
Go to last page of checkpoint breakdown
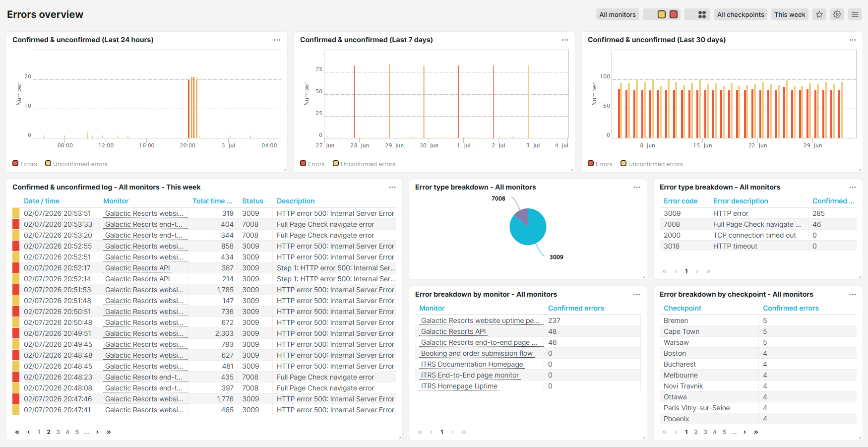point(756,432)
